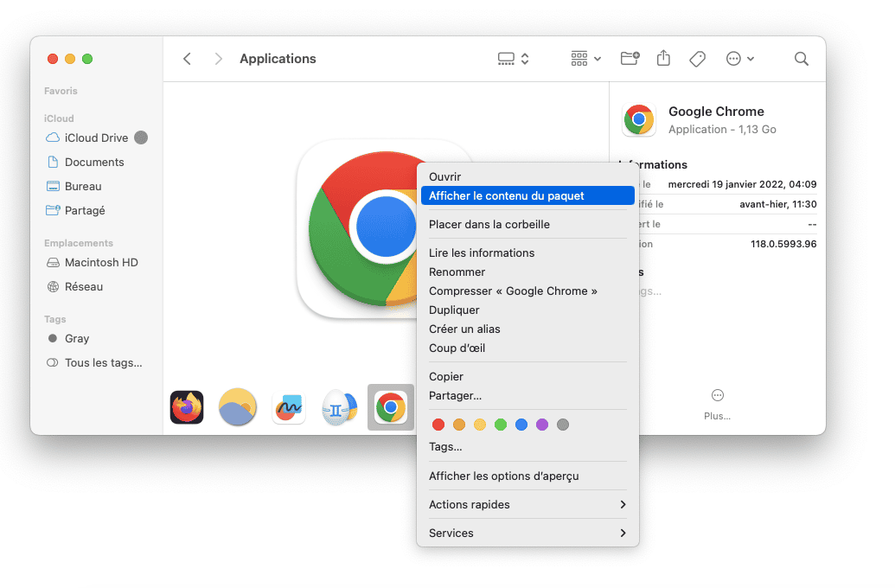Screen dimensions: 895x588
Task: Go forward with the right chevron
Action: [x=218, y=59]
